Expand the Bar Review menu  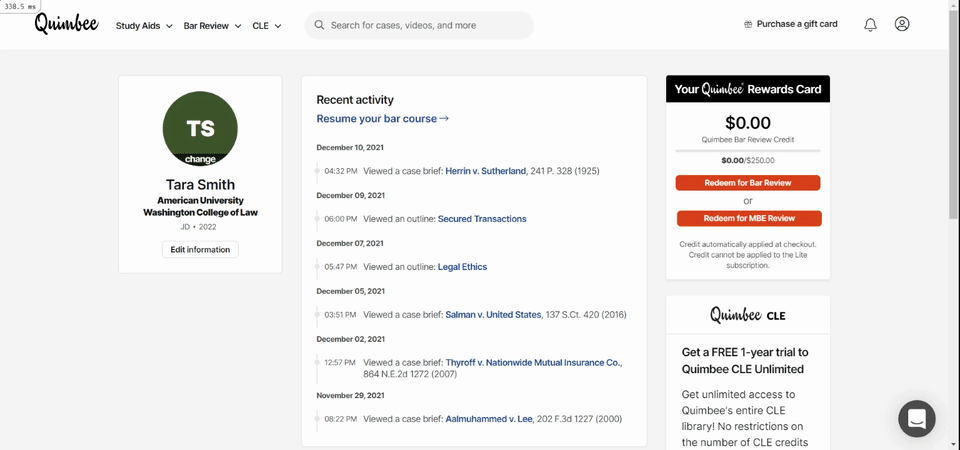point(212,26)
